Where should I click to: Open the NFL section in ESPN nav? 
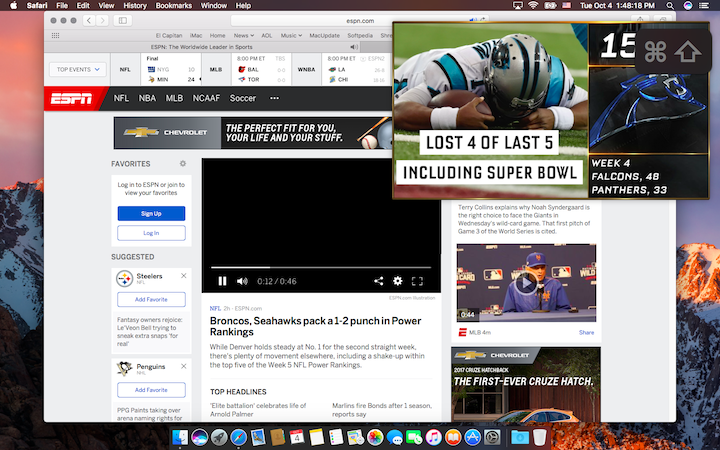pyautogui.click(x=121, y=98)
